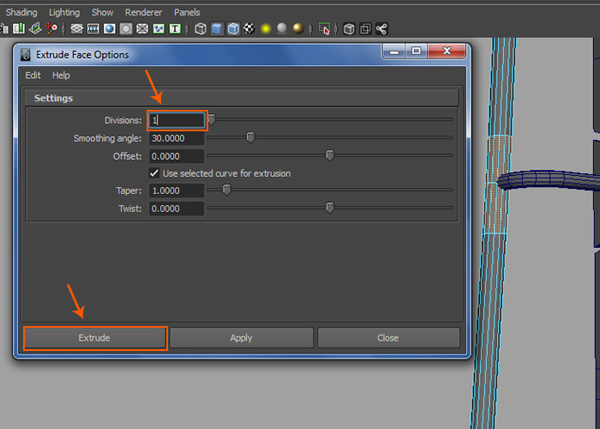Toggle textured display checker icon
Viewport: 600px width, 429px height.
(x=249, y=28)
